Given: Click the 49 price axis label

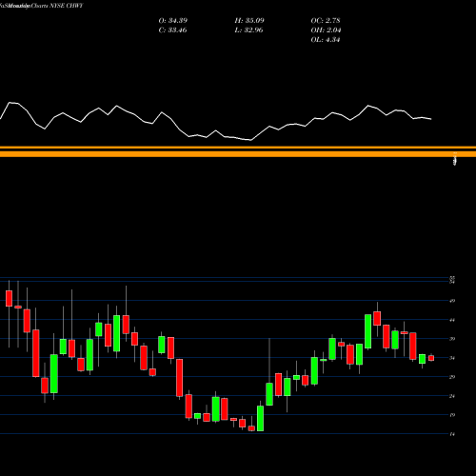Looking at the screenshot, I should [452, 301].
